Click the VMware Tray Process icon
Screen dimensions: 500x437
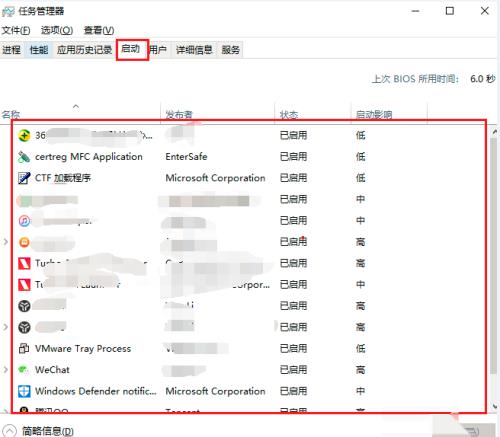pos(24,349)
